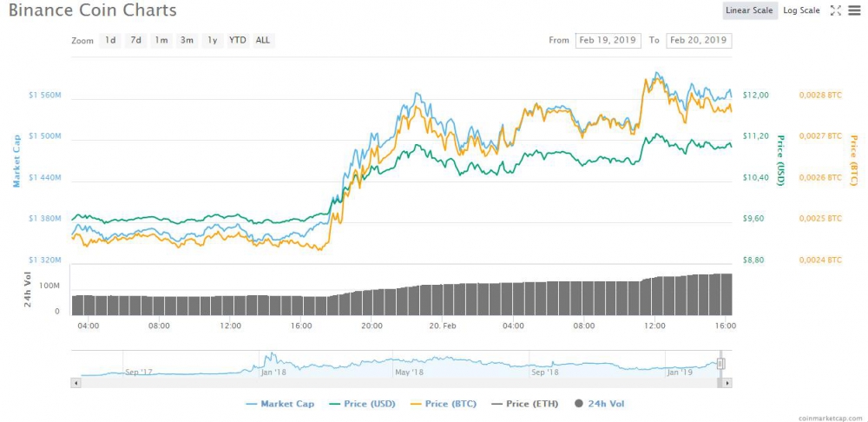Click the 0,0028 BTC axis label
This screenshot has width=868, height=422.
pyautogui.click(x=820, y=96)
